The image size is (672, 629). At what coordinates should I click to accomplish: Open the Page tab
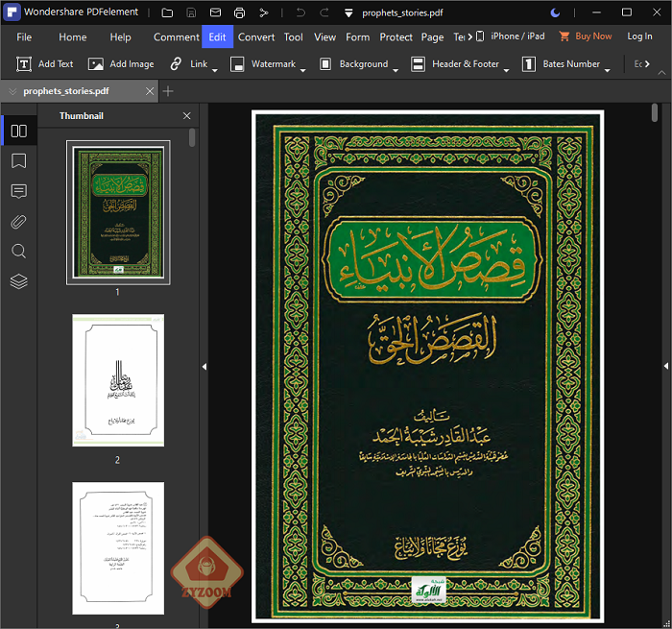(432, 37)
